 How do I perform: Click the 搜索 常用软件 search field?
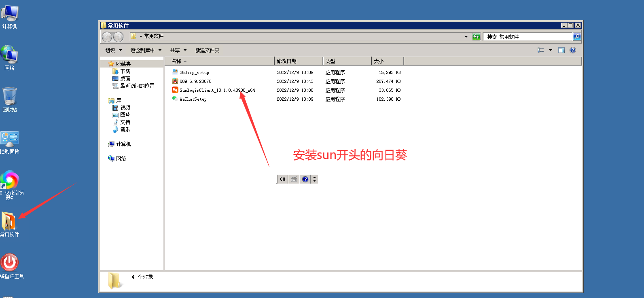[x=527, y=37]
